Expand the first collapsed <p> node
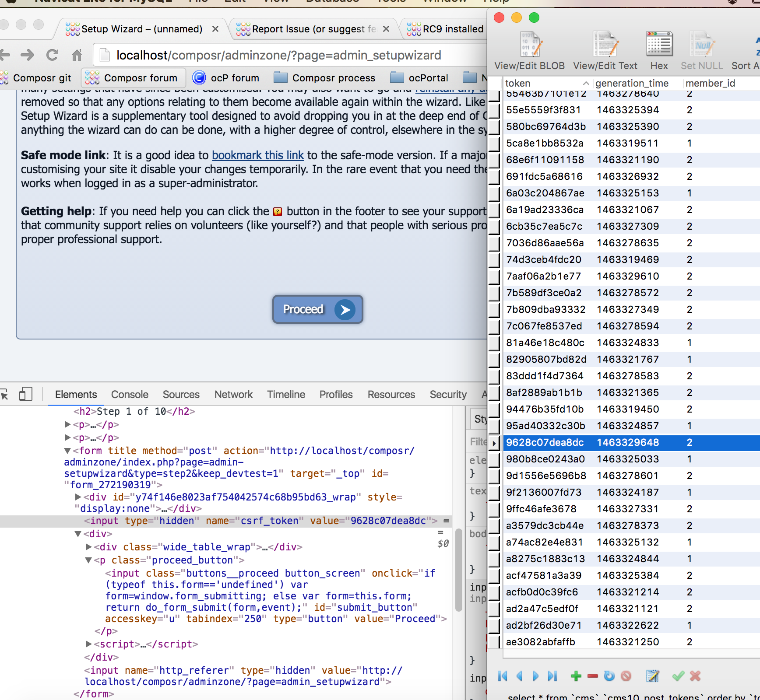760x700 pixels. [67, 424]
